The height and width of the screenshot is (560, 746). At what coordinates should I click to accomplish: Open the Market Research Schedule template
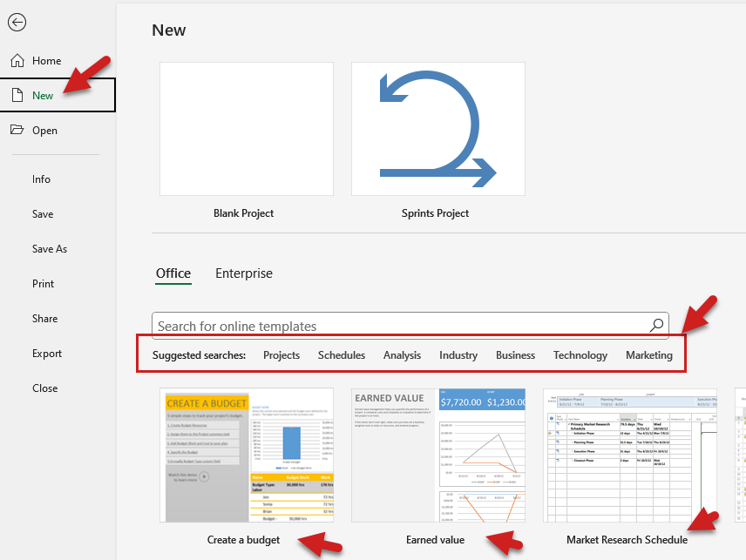[x=628, y=455]
